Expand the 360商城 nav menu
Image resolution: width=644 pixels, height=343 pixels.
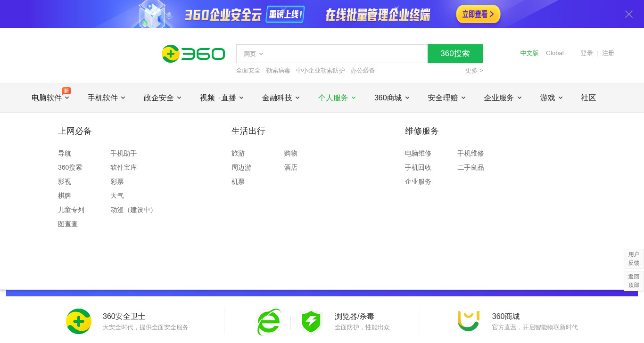[x=392, y=98]
